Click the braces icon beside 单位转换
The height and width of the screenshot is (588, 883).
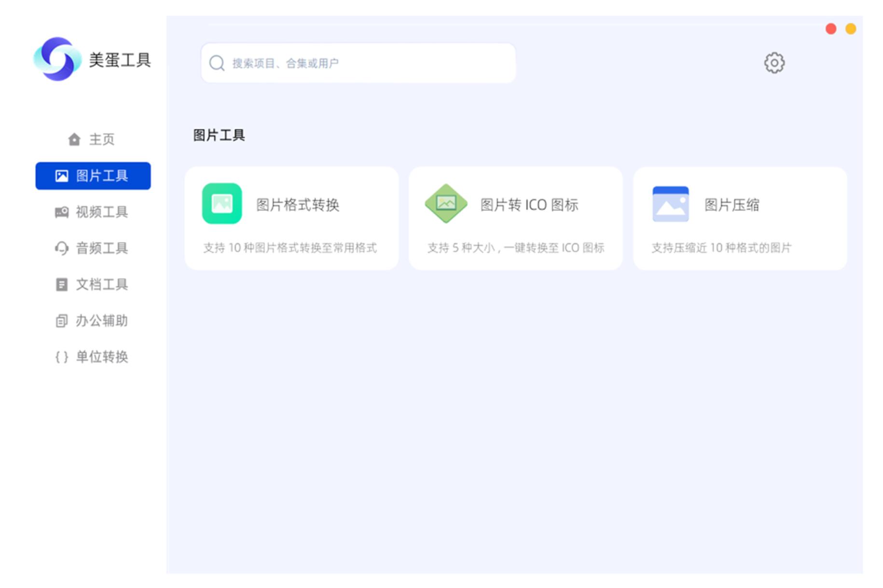62,357
